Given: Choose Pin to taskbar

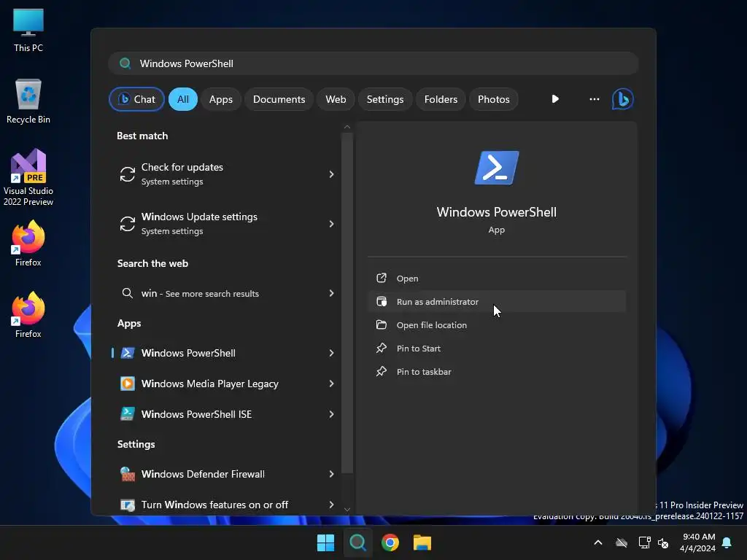Looking at the screenshot, I should [x=496, y=371].
